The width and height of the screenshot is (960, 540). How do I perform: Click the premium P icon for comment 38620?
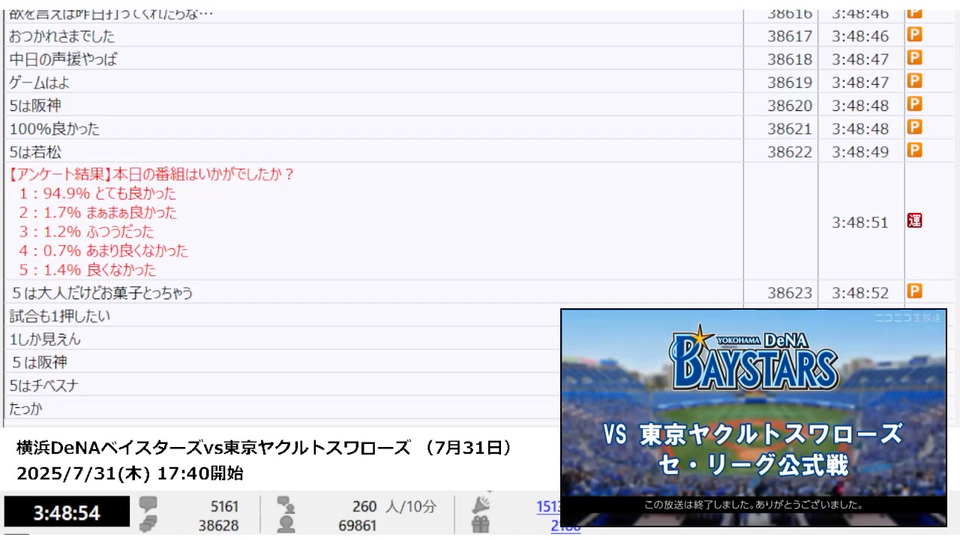(x=914, y=104)
